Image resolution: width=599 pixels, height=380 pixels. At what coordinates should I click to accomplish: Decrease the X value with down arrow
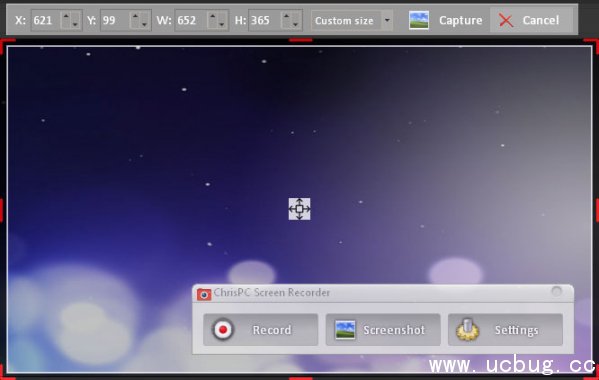click(x=75, y=24)
